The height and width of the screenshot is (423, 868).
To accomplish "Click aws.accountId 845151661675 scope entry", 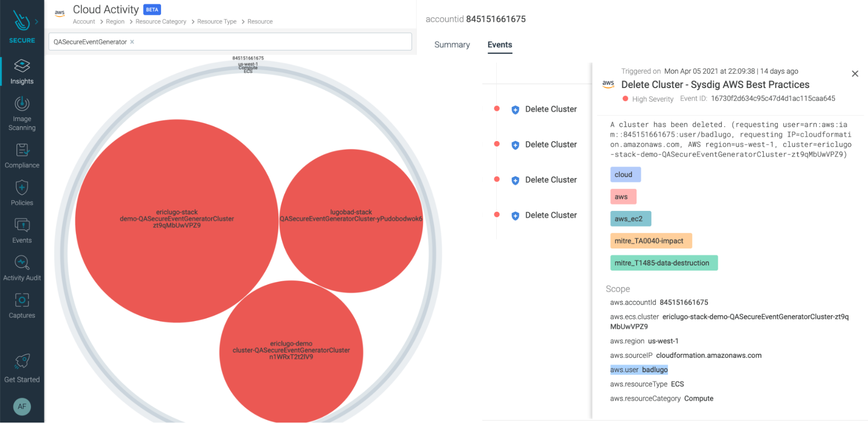I will point(659,302).
